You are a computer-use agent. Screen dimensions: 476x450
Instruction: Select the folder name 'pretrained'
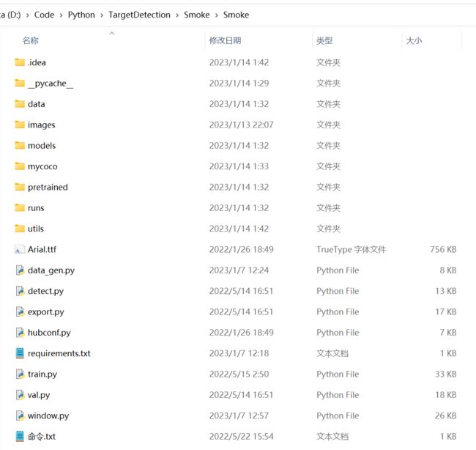[x=48, y=187]
